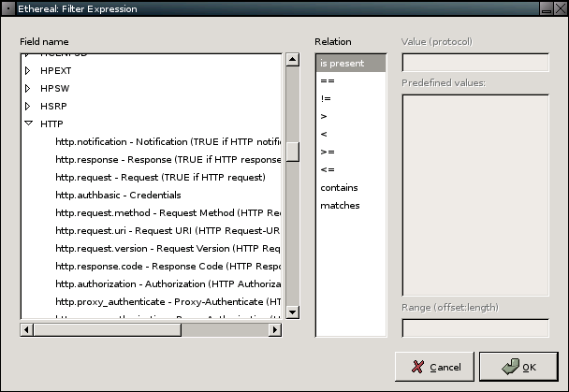Click the Value (protocol) input field
Image resolution: width=569 pixels, height=392 pixels.
[x=475, y=63]
